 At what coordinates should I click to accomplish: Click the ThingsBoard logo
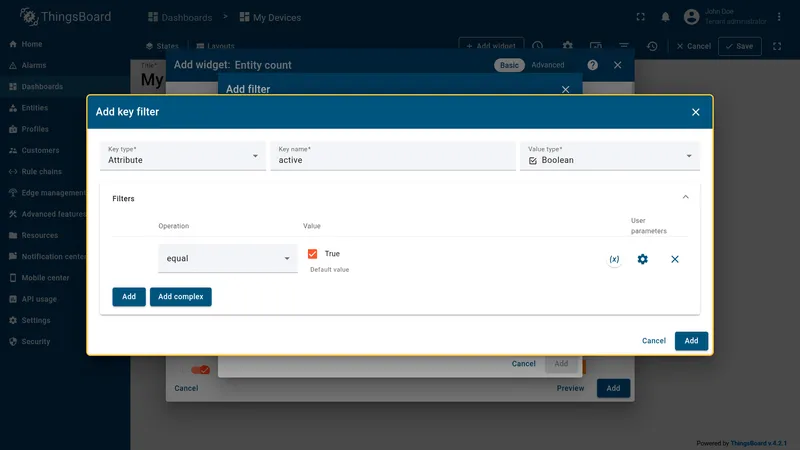[x=65, y=17]
